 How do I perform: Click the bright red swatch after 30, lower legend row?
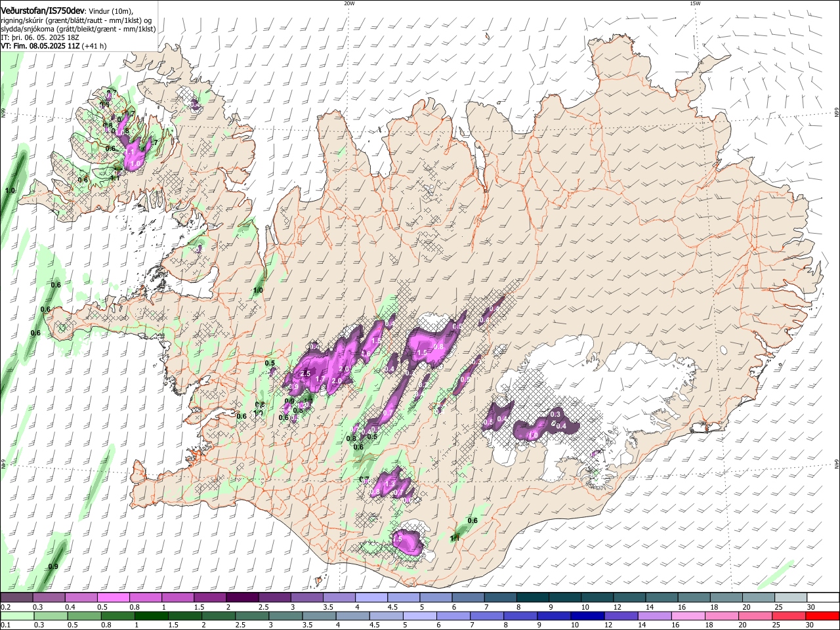[x=822, y=616]
